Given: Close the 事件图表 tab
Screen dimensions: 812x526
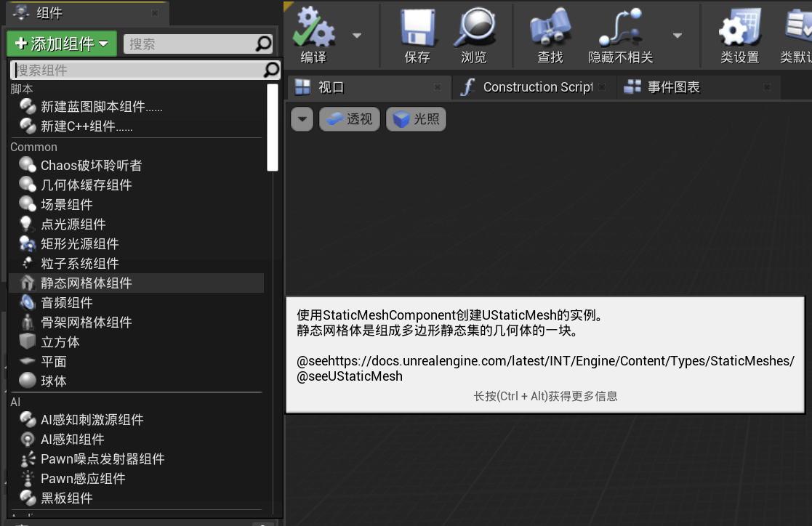Looking at the screenshot, I should point(767,87).
